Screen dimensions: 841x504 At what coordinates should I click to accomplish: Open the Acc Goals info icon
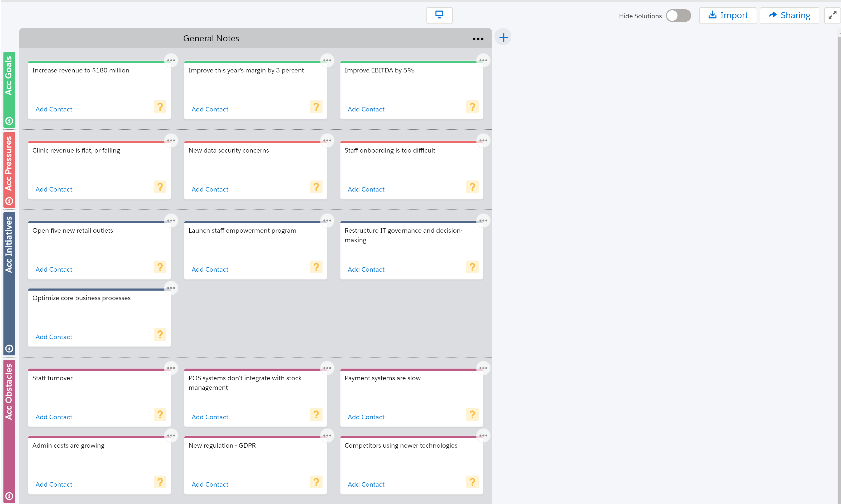tap(9, 121)
